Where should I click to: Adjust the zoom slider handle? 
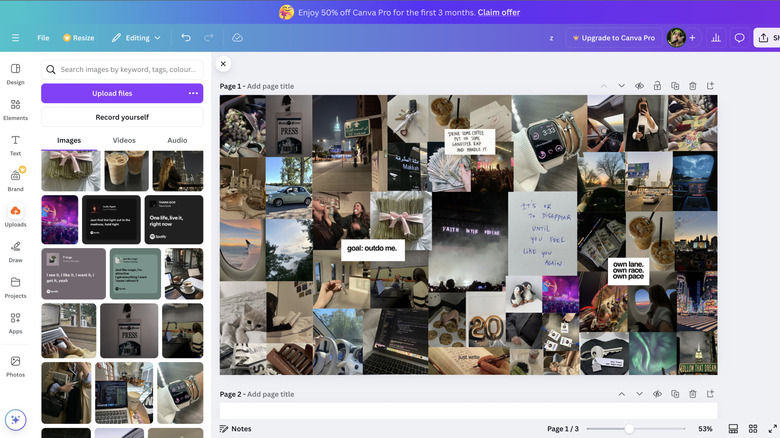click(629, 428)
